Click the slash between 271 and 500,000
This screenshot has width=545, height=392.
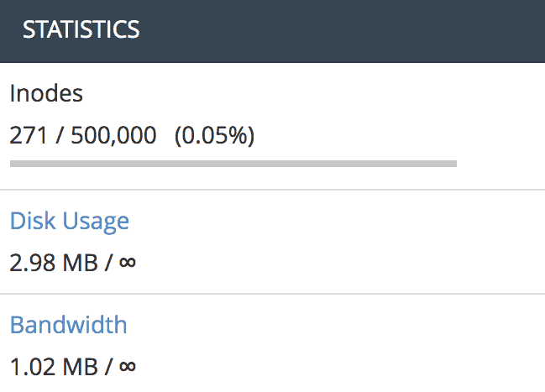[x=60, y=135]
